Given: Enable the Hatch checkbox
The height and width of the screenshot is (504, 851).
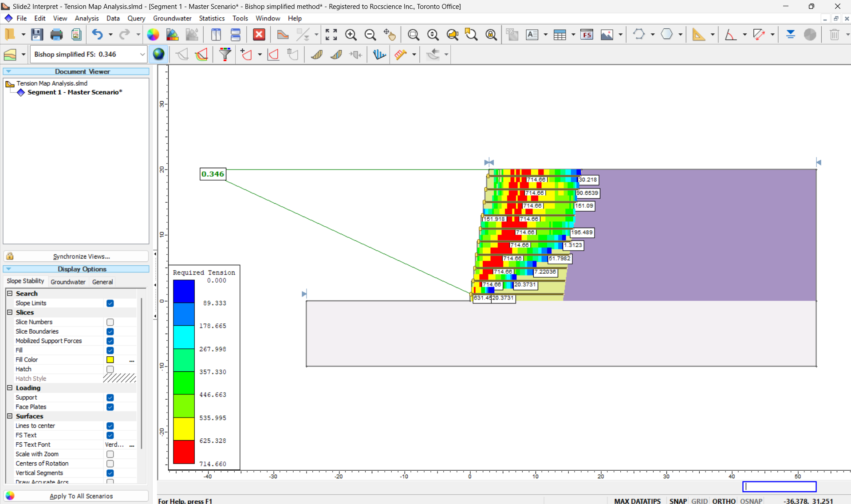Looking at the screenshot, I should point(110,369).
